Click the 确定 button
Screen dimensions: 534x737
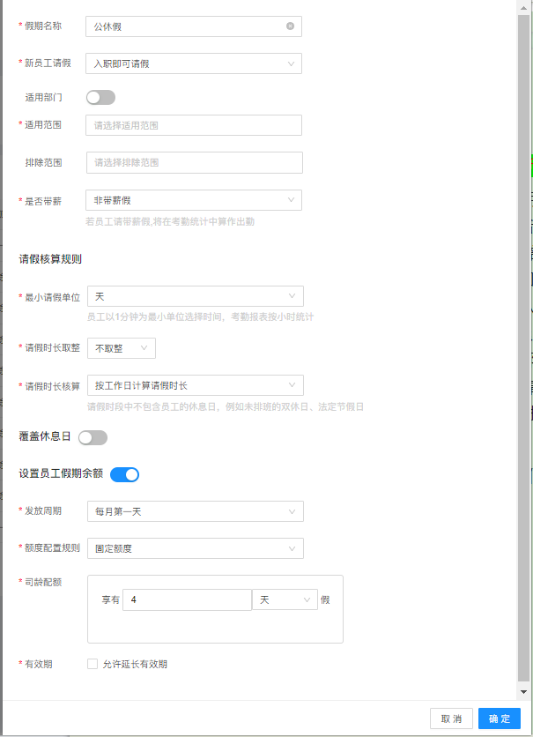point(499,718)
